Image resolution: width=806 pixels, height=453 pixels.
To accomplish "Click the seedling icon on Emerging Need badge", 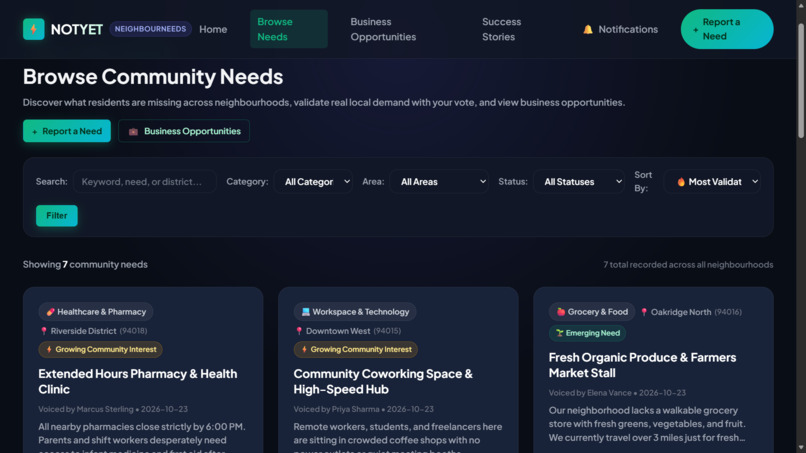I will [560, 333].
